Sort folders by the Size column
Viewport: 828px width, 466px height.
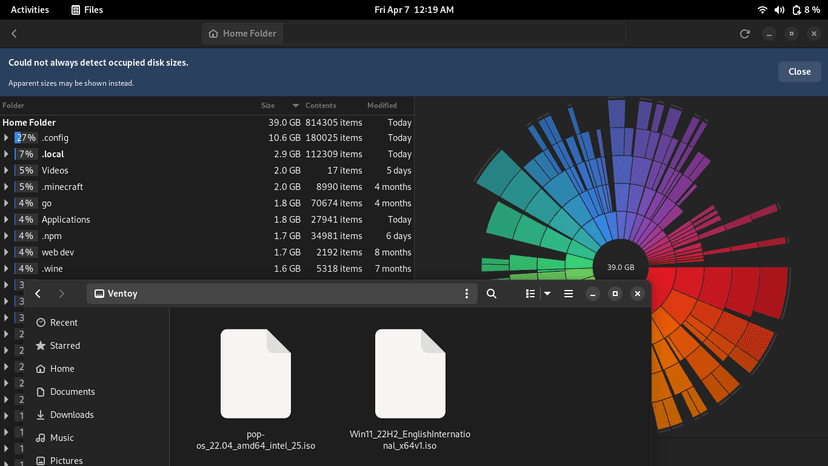pos(268,105)
